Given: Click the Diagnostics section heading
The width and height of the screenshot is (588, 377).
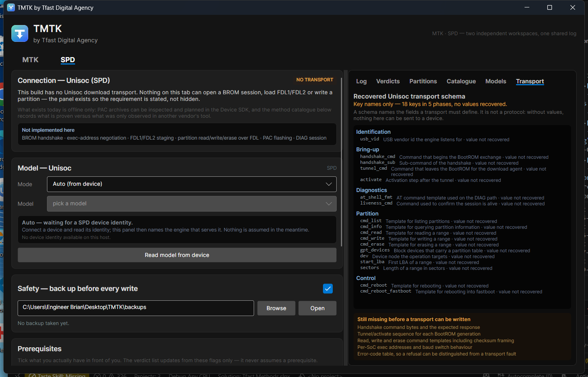Looking at the screenshot, I should coord(372,190).
